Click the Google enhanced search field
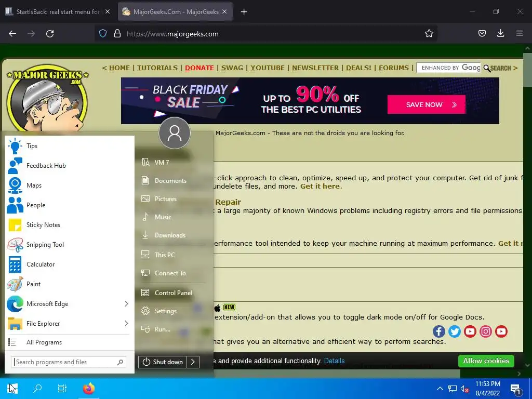The image size is (532, 399). (x=449, y=68)
